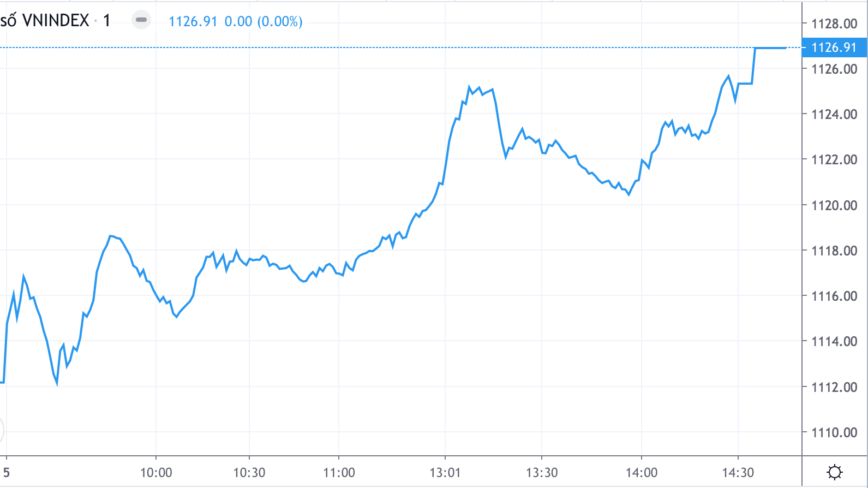Click the 13:01 time axis label
This screenshot has height=488, width=868.
[x=445, y=473]
